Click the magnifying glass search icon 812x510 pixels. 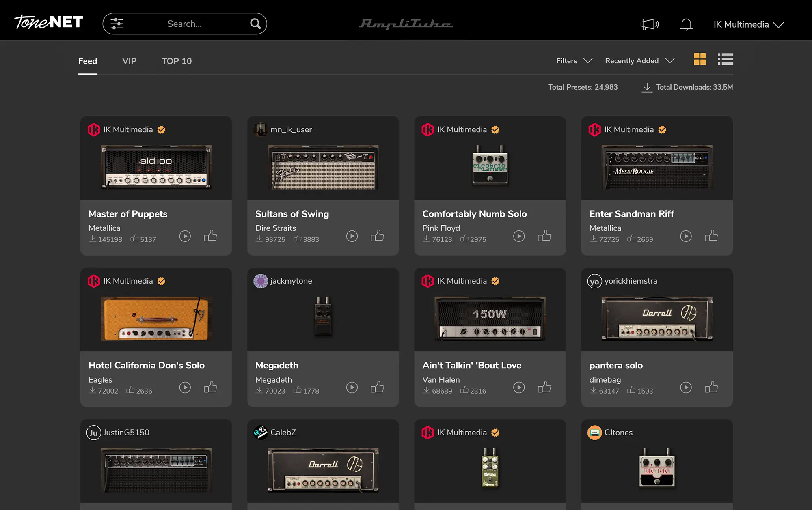pos(255,24)
